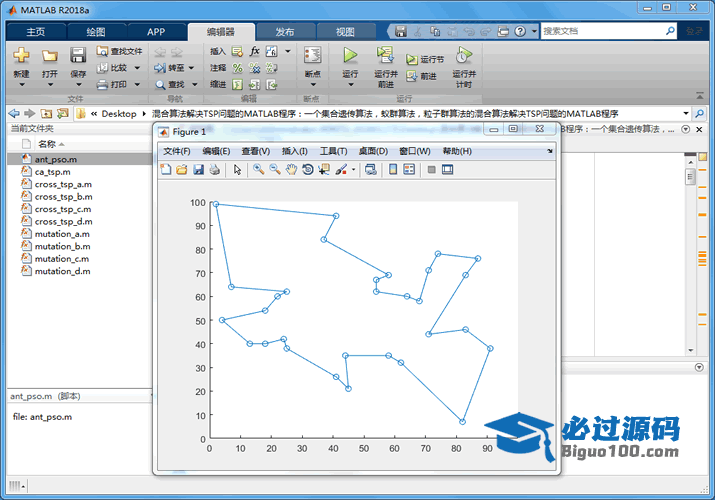This screenshot has height=500, width=715.
Task: Click the comment percent icon
Action: click(238, 68)
